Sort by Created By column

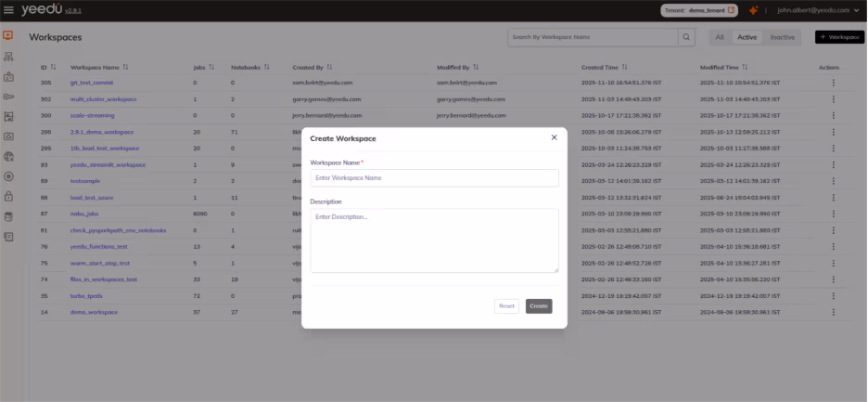[329, 67]
